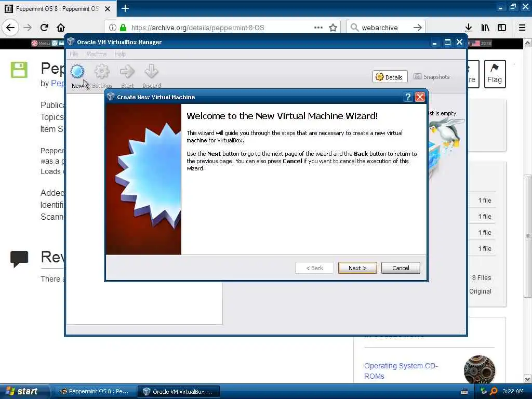The width and height of the screenshot is (532, 399).
Task: Click the 3:22 AM taskbar clock
Action: tap(513, 391)
